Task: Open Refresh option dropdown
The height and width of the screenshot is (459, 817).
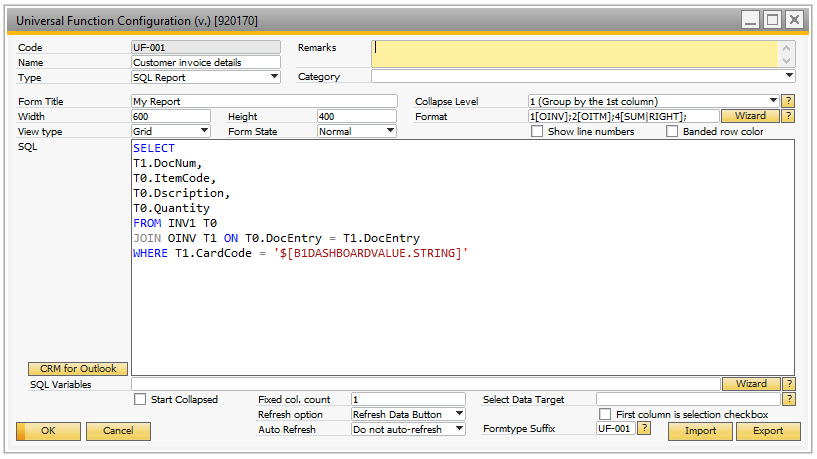Action: click(460, 414)
